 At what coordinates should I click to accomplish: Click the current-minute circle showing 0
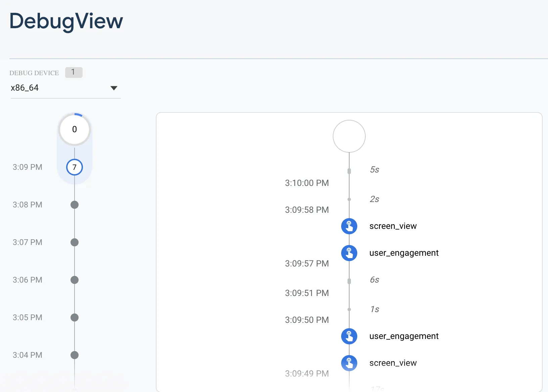[75, 130]
